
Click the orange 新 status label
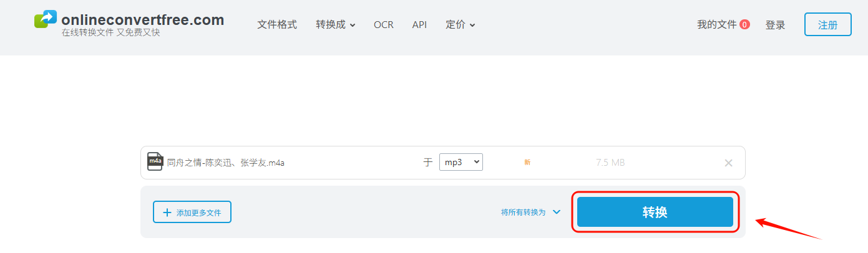tap(527, 163)
